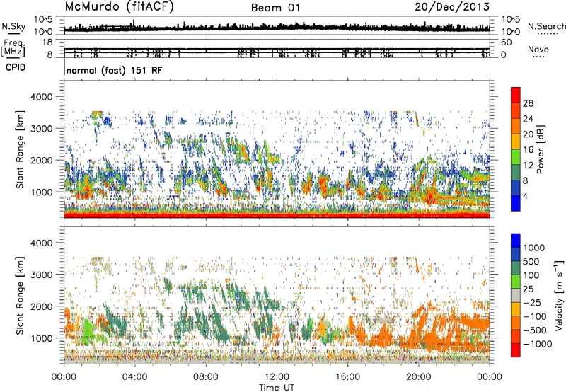Click the "Freq. [MHz]" axis label

coord(13,48)
